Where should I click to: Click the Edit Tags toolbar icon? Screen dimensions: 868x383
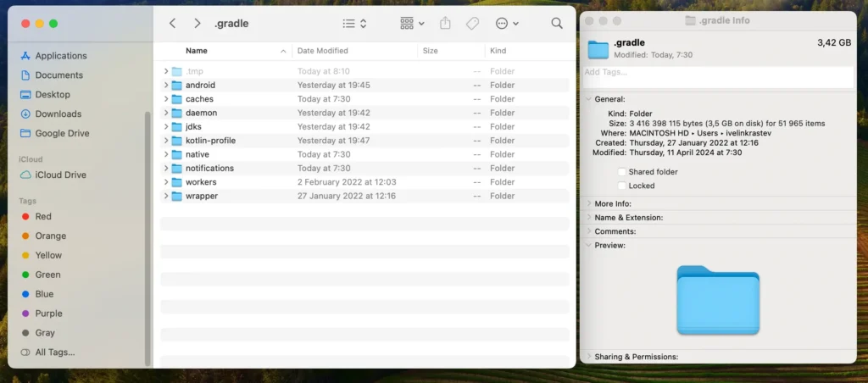(x=472, y=24)
